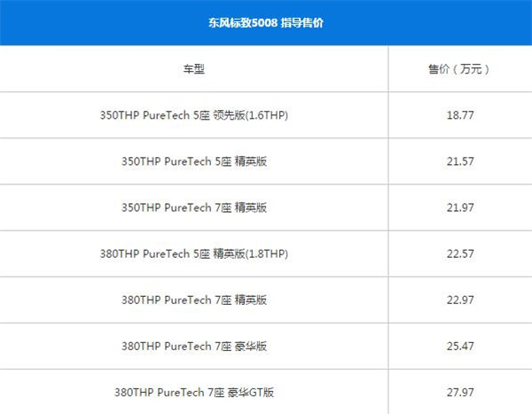Click the price 18.77
Screen dimensions: 532x414
(460, 115)
